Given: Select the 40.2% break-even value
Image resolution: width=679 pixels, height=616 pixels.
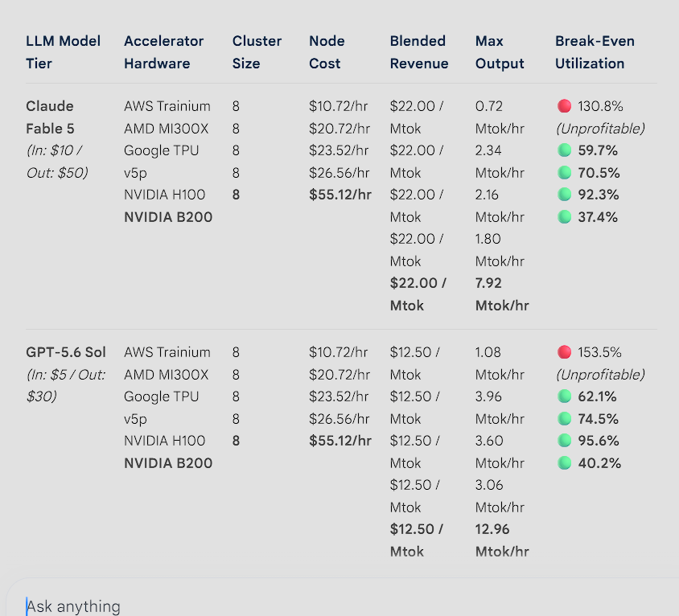Looking at the screenshot, I should 599,462.
